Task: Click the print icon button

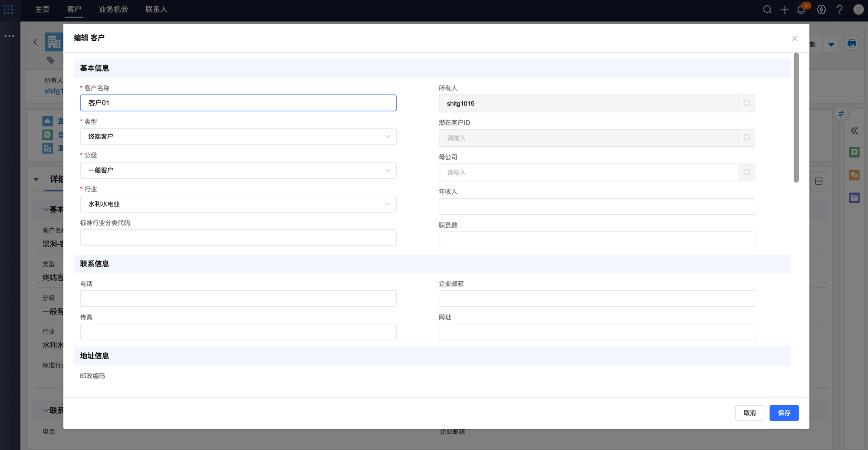Action: point(852,43)
